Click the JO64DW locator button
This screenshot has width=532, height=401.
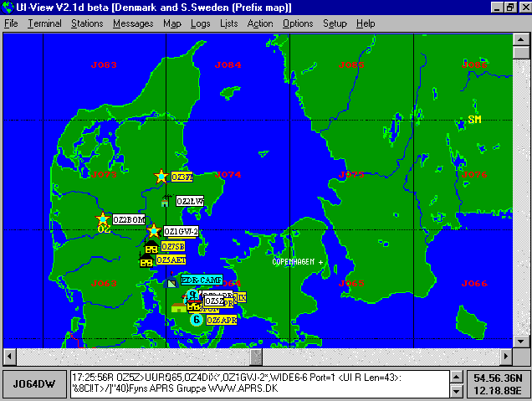34,384
